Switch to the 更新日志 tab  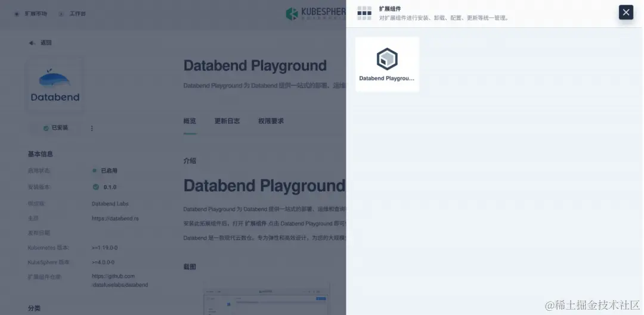(227, 121)
